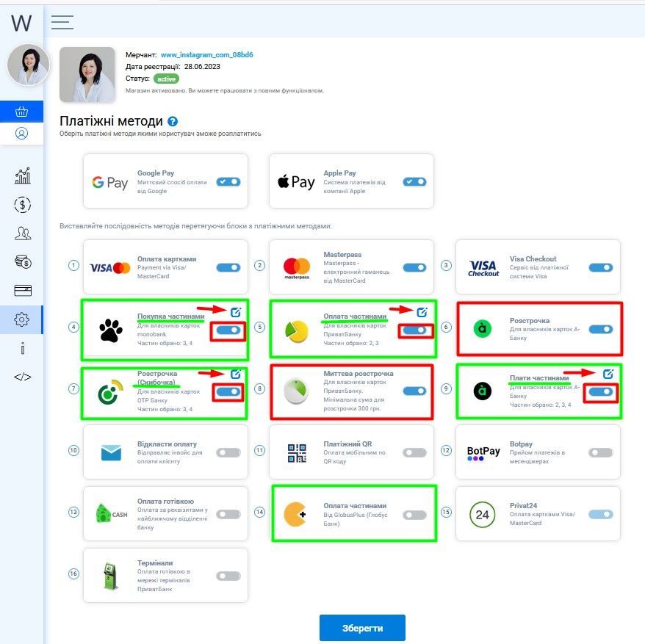645x644 pixels.
Task: Click the blue help question mark icon
Action: click(x=173, y=121)
